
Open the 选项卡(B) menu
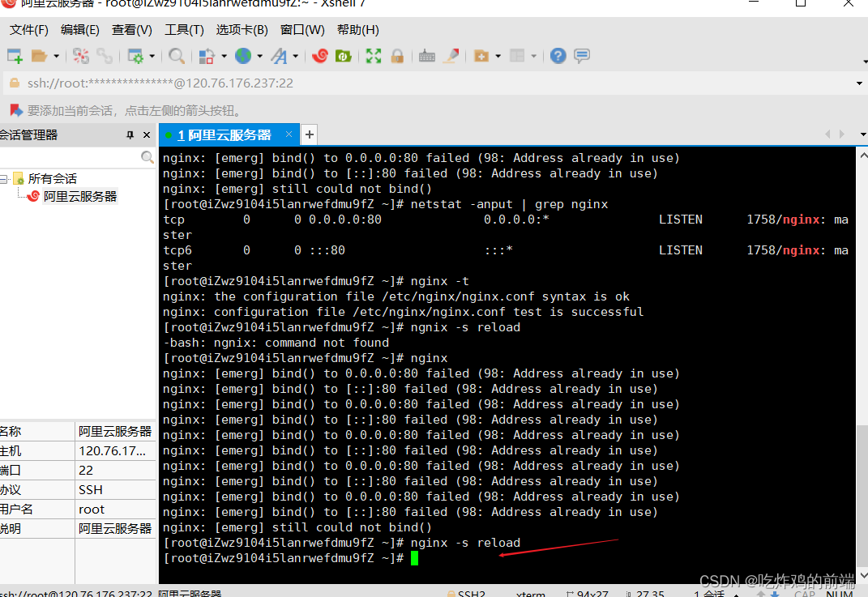coord(242,30)
